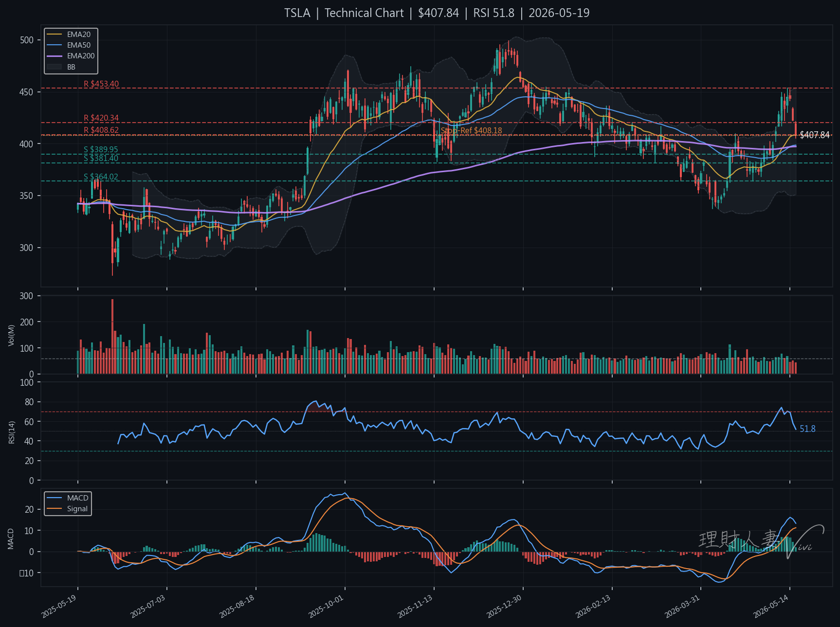This screenshot has width=840, height=627.
Task: Select the 200 tick on the volume axis
Action: pos(27,322)
